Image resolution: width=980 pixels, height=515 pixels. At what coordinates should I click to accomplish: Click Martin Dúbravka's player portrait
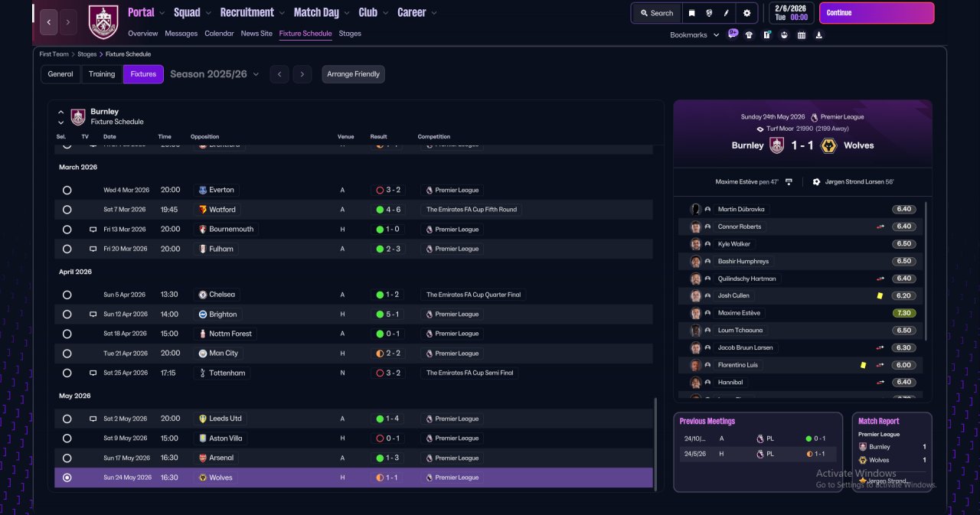(695, 209)
